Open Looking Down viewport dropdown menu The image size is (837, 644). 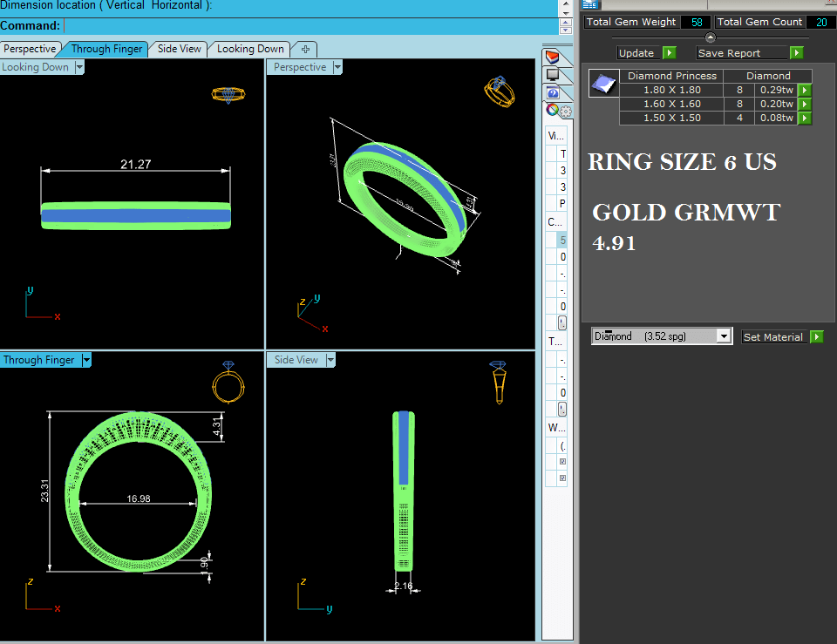[79, 67]
